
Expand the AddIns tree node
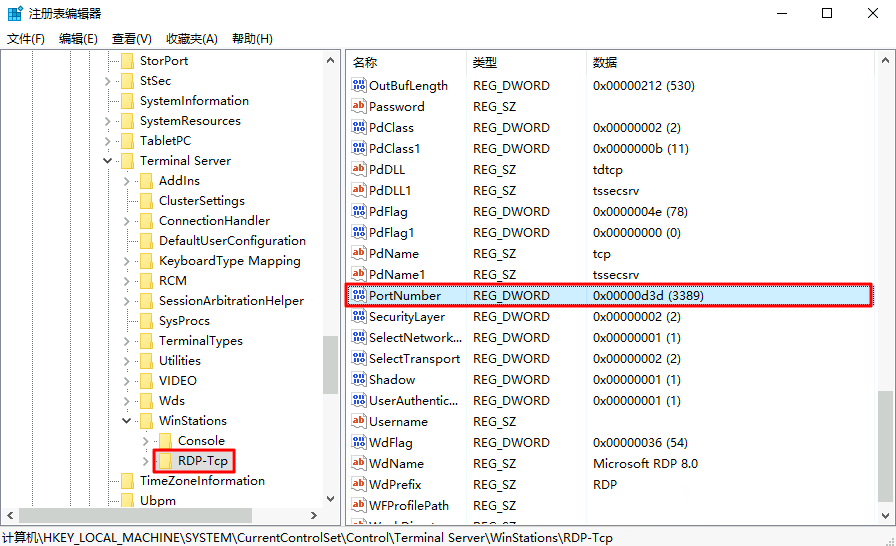point(126,181)
